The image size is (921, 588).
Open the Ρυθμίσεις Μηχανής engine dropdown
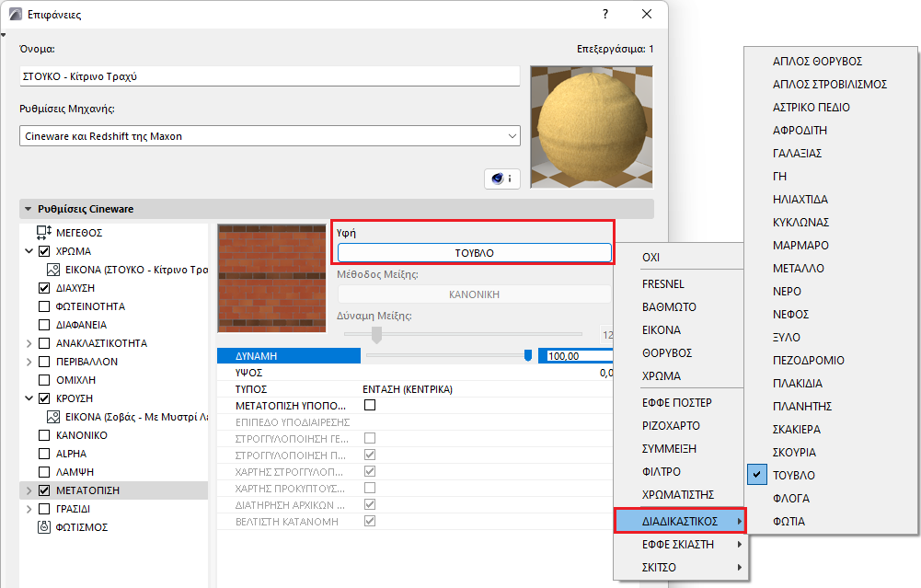click(x=270, y=136)
